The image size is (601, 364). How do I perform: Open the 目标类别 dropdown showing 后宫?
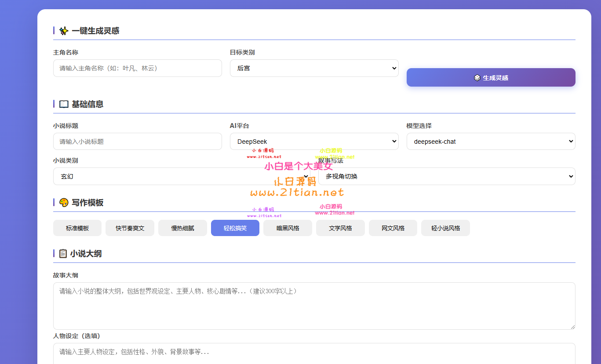click(x=314, y=68)
